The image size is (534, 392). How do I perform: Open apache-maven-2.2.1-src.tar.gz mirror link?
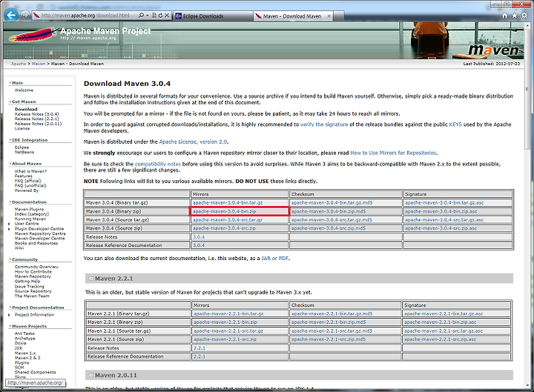(228, 330)
